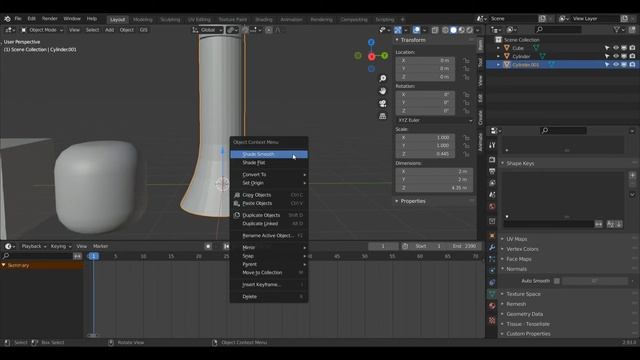Click Cube mesh data icon in outliner
The height and width of the screenshot is (360, 640).
pyautogui.click(x=536, y=48)
